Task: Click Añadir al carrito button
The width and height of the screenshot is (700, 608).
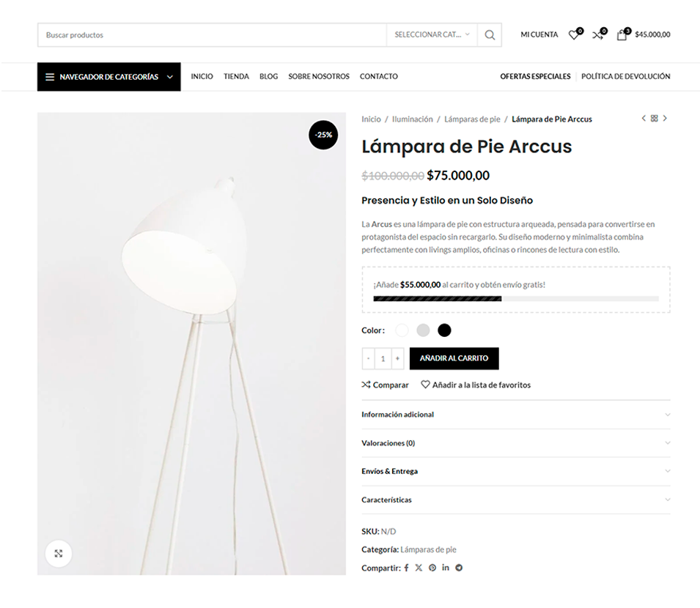Action: 454,358
